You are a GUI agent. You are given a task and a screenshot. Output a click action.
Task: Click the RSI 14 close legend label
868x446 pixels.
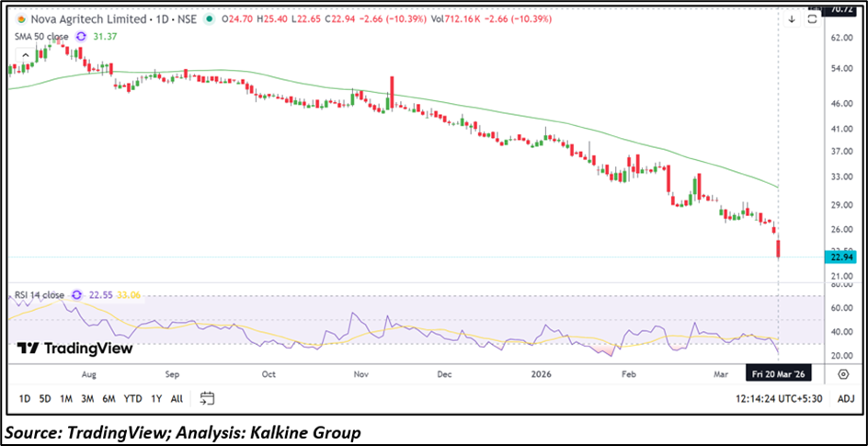(39, 295)
